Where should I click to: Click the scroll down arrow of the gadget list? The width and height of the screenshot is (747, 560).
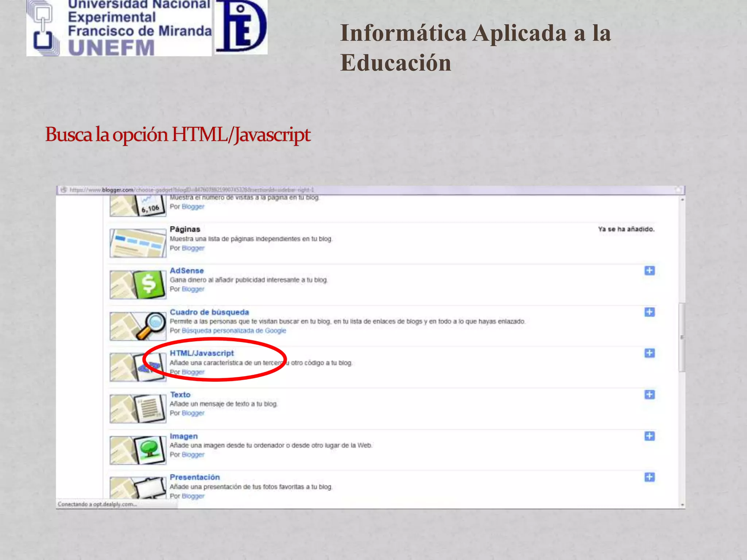(x=682, y=505)
